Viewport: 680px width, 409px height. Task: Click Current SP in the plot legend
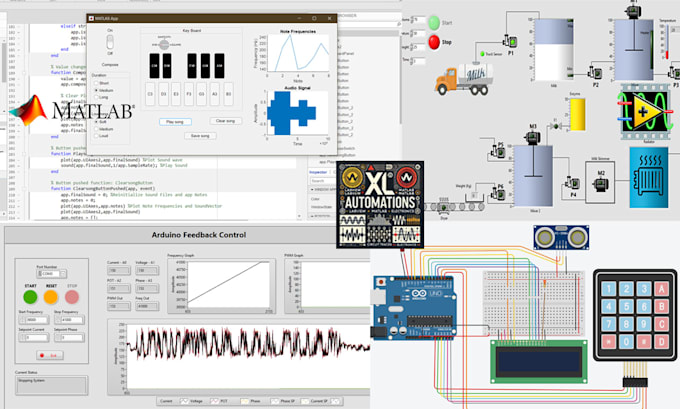pyautogui.click(x=319, y=401)
